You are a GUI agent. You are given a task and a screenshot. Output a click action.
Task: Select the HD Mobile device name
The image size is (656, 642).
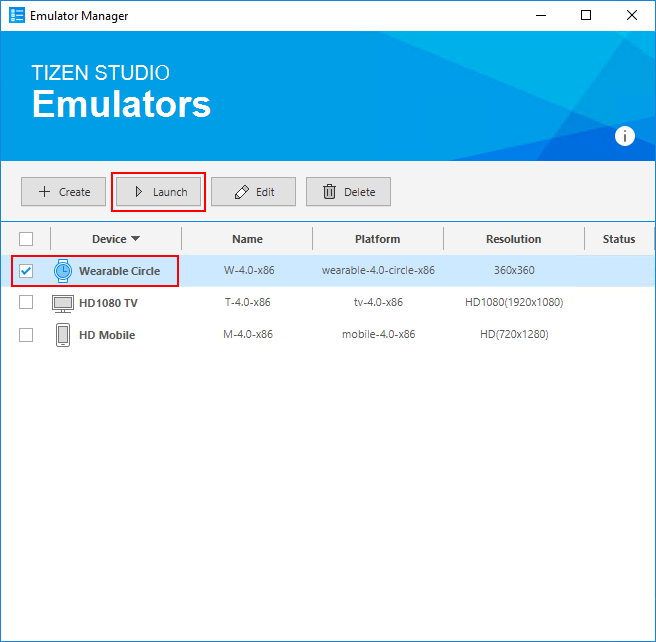click(x=107, y=335)
